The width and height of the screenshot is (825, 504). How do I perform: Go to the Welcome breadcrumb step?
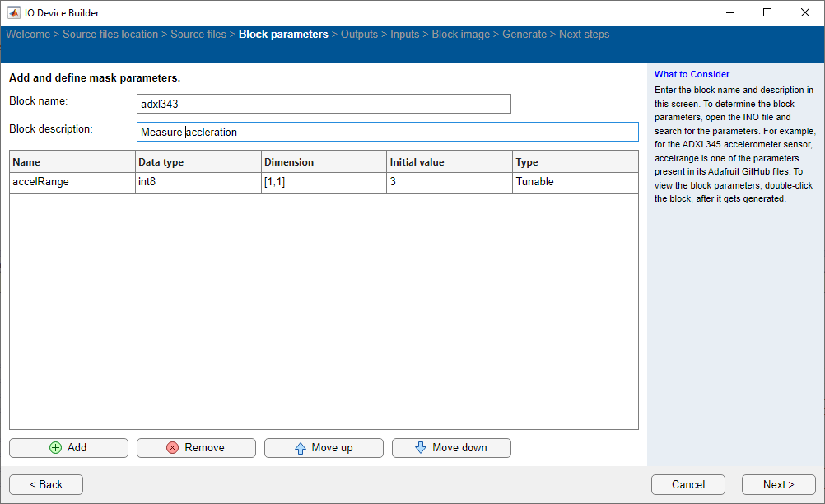tap(27, 35)
